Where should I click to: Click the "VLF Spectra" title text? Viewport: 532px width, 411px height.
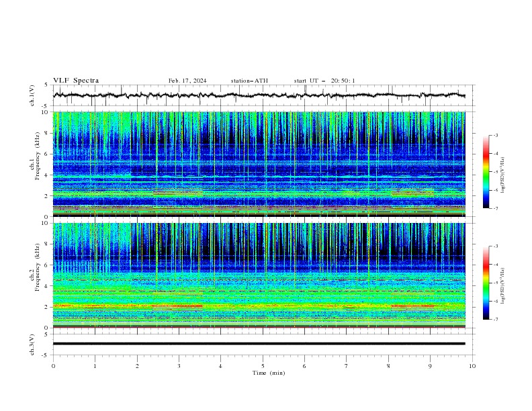click(76, 81)
